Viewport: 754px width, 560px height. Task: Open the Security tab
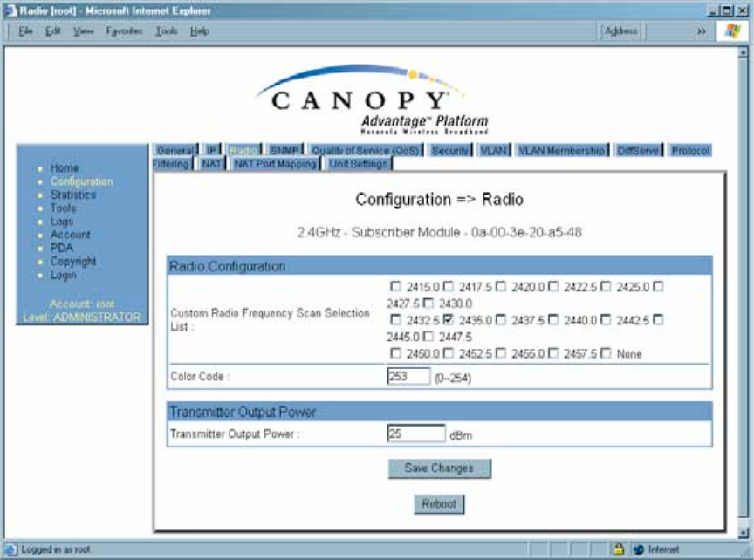point(450,150)
